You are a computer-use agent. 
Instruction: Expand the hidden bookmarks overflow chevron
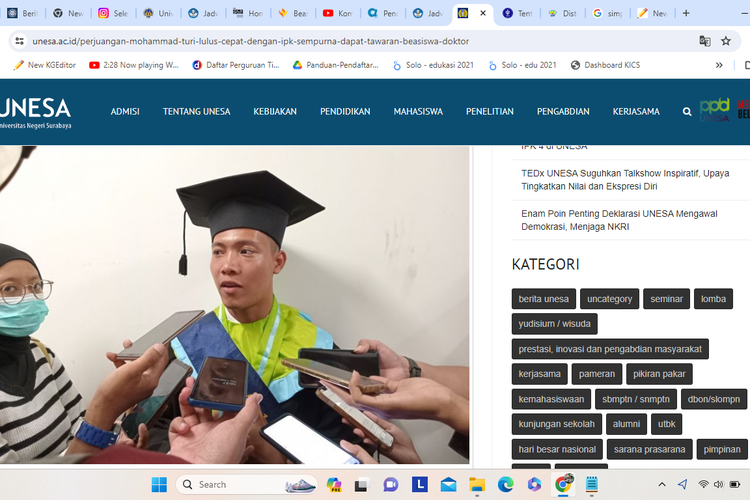(718, 65)
